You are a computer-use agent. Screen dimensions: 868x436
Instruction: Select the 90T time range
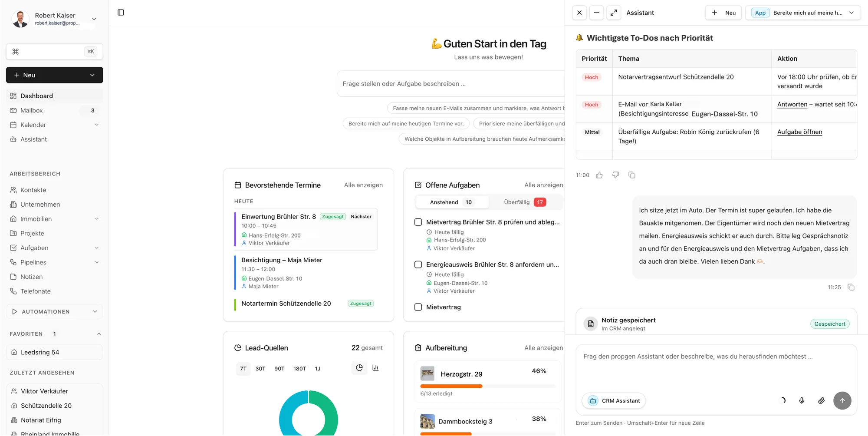pos(279,368)
